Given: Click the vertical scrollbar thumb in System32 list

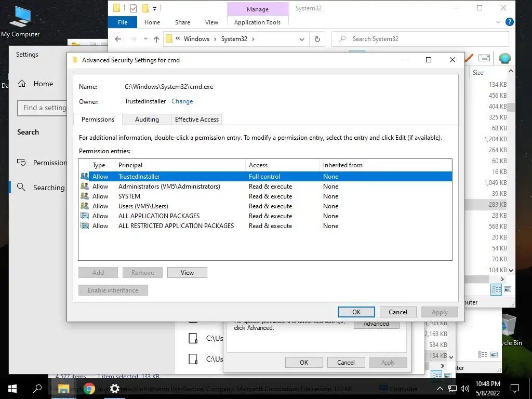Looking at the screenshot, I should click(511, 107).
